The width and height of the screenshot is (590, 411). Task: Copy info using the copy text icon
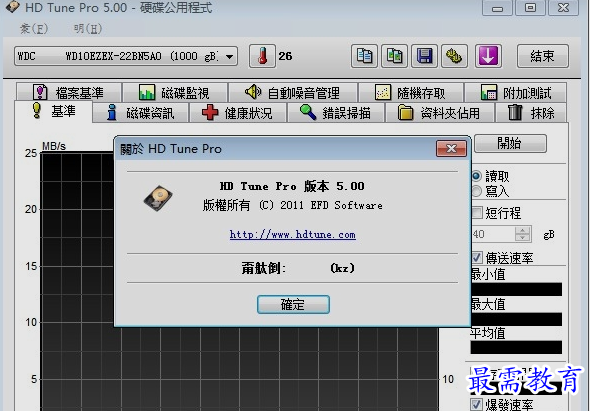(364, 56)
